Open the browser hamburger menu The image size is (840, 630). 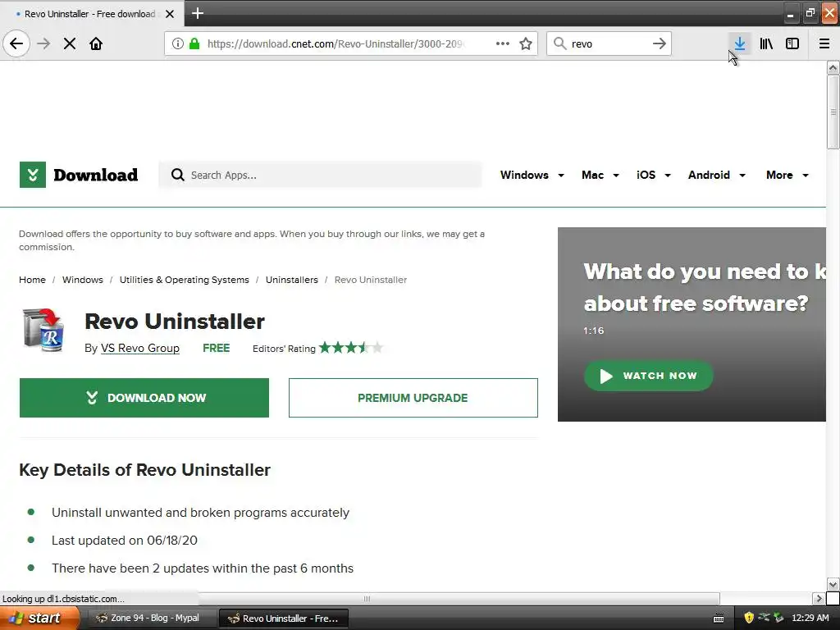824,43
